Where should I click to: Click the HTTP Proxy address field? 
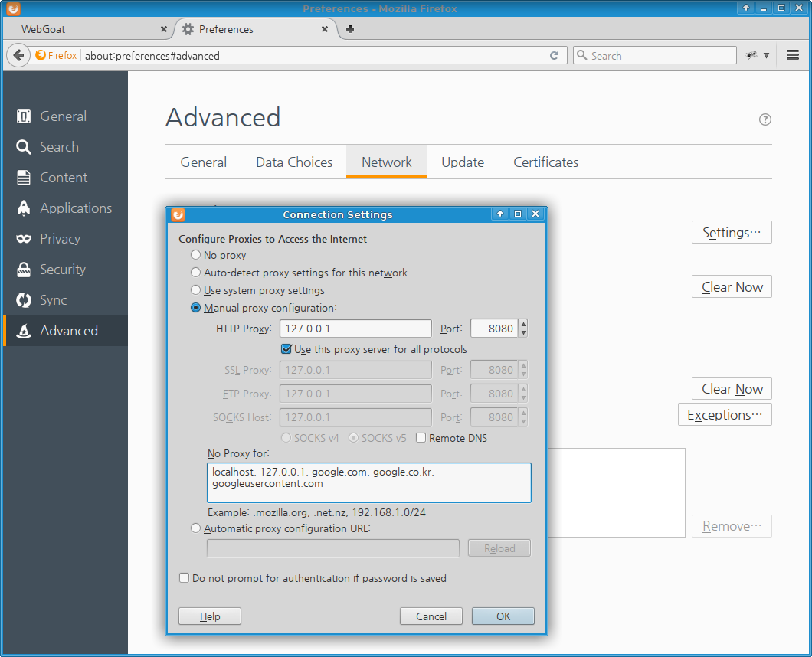355,328
